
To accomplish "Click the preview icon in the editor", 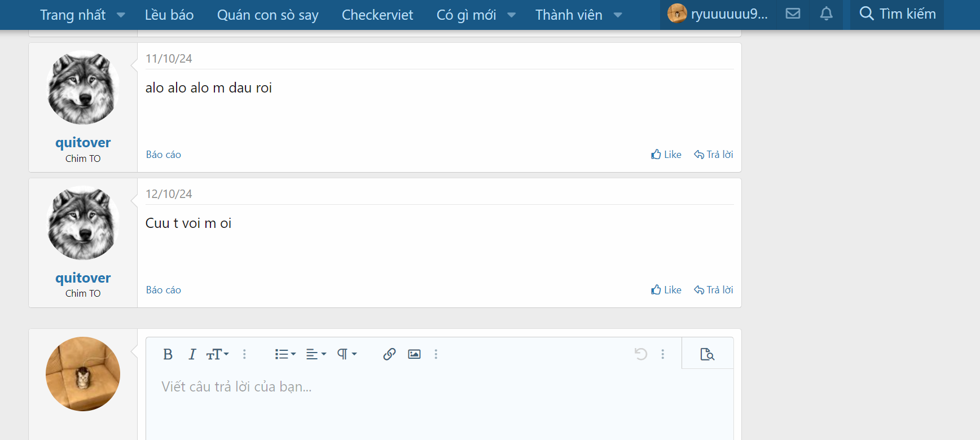I will tap(707, 354).
